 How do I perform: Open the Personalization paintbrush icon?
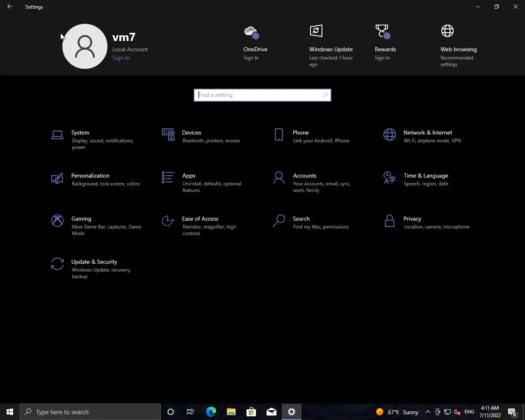click(x=57, y=178)
